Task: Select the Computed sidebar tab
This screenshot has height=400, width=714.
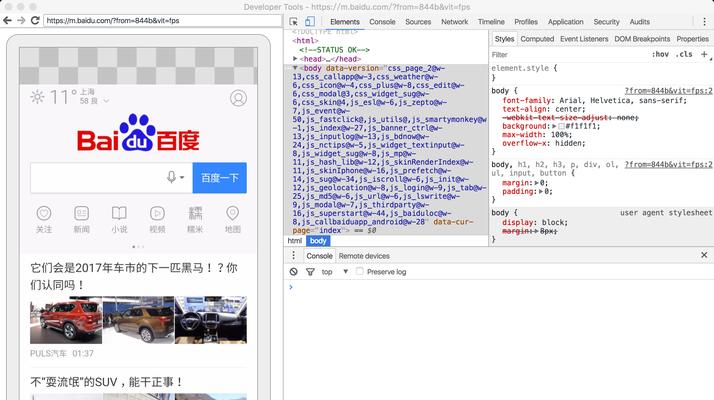Action: point(537,39)
